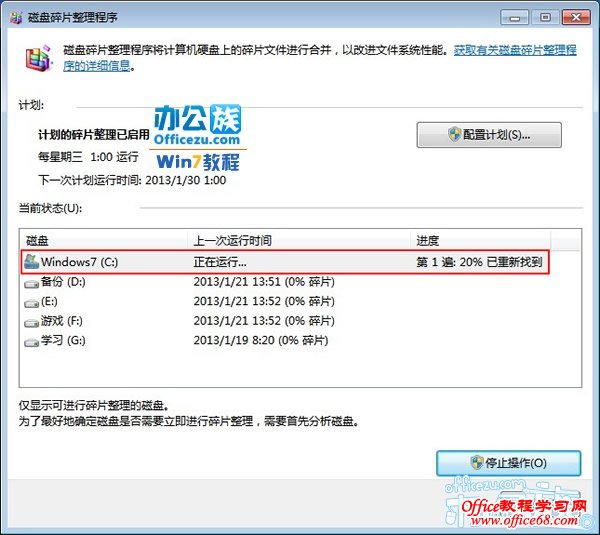Click the shield icon on 配置计划 button
600x535 pixels.
tap(454, 134)
